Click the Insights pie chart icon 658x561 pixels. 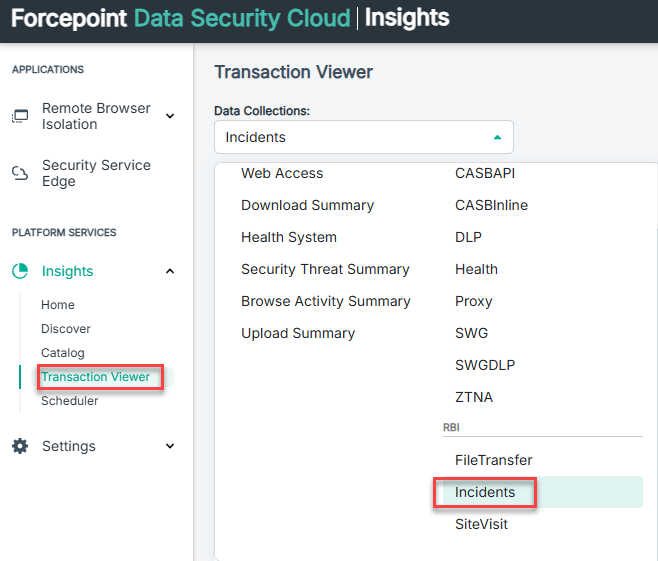pos(20,271)
